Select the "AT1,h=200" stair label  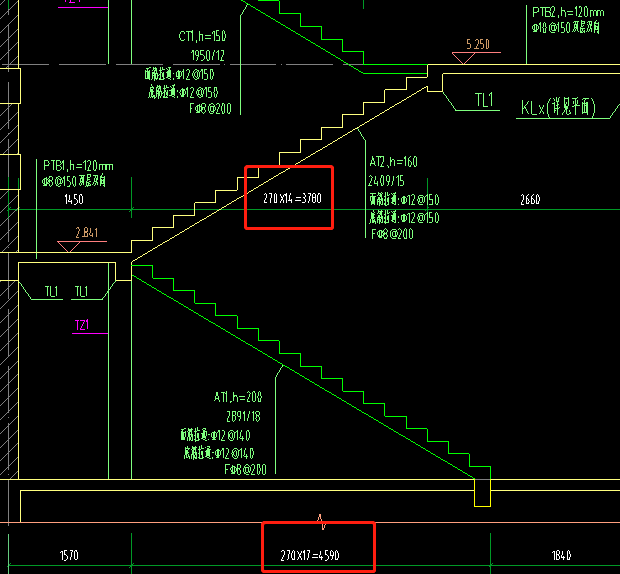[x=238, y=397]
